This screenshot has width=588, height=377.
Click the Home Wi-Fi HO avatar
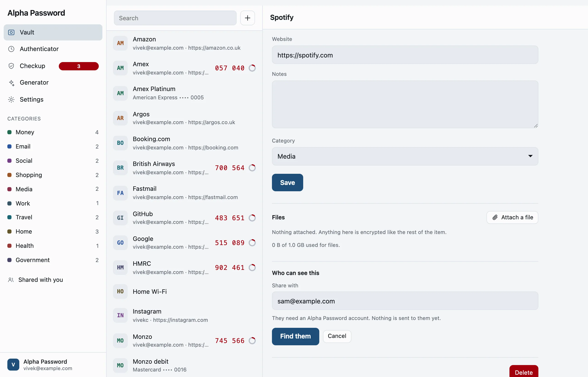[120, 291]
